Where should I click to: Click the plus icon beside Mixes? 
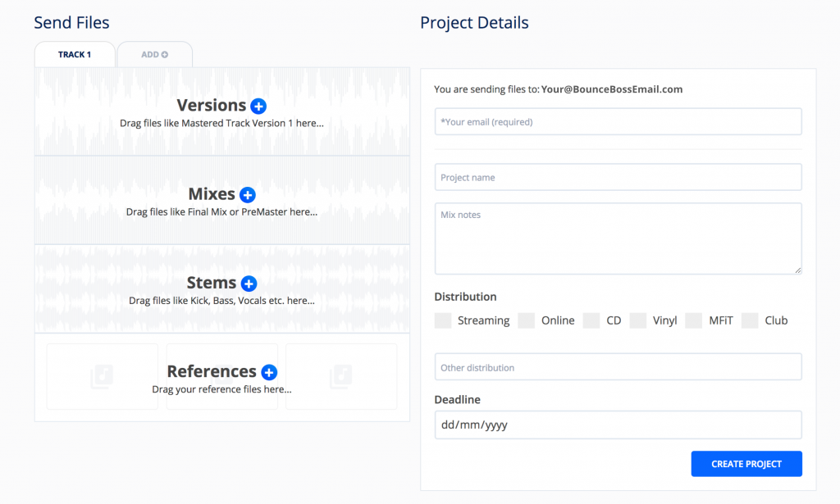click(248, 195)
